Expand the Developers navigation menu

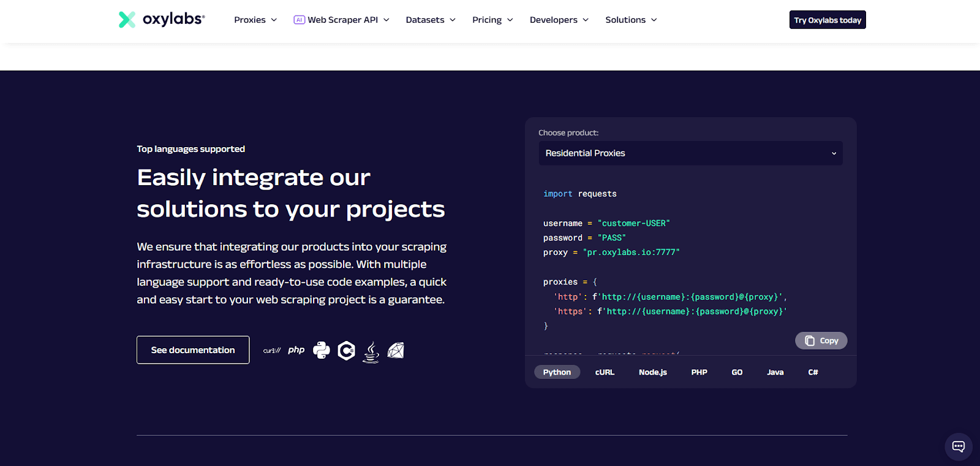pos(559,20)
